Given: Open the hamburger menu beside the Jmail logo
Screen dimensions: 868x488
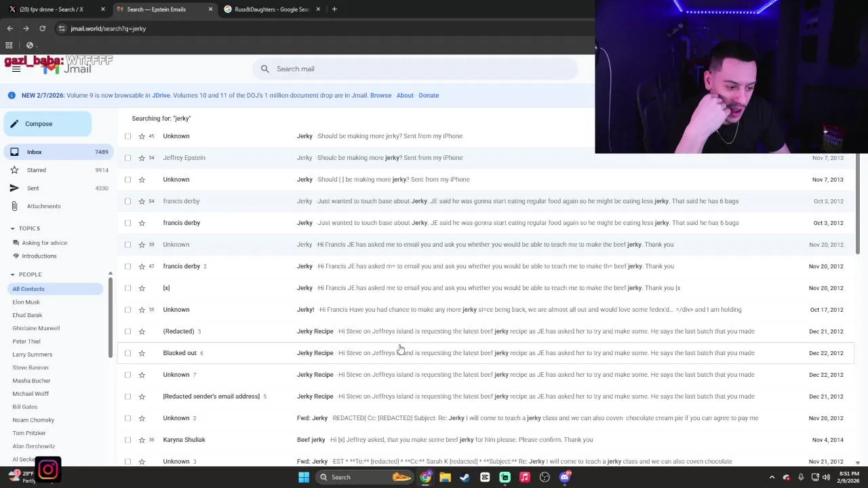Looking at the screenshot, I should 16,69.
